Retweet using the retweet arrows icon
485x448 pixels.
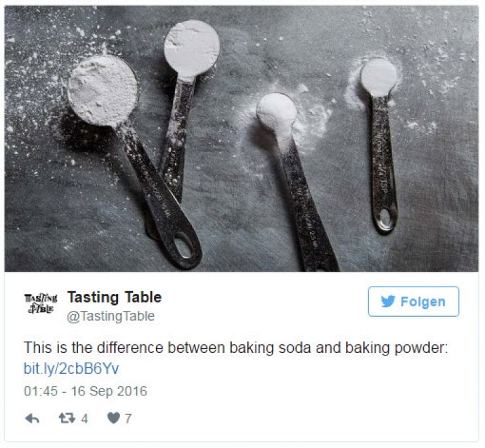pos(67,418)
